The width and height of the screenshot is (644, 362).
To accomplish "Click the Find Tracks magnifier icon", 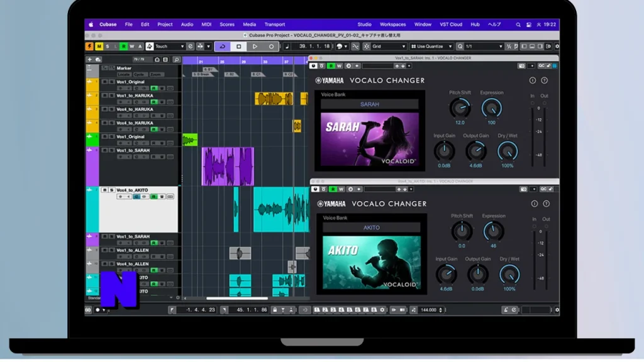I will click(x=176, y=60).
